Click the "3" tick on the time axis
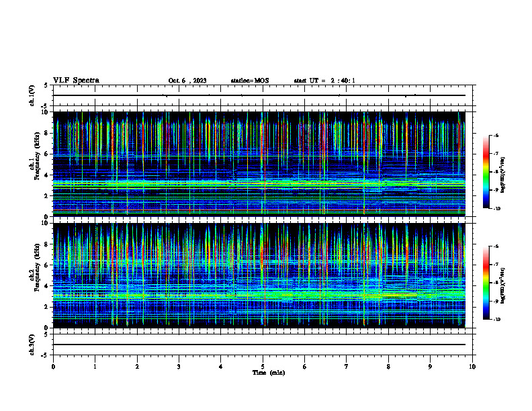This screenshot has width=532, height=411. click(x=179, y=367)
